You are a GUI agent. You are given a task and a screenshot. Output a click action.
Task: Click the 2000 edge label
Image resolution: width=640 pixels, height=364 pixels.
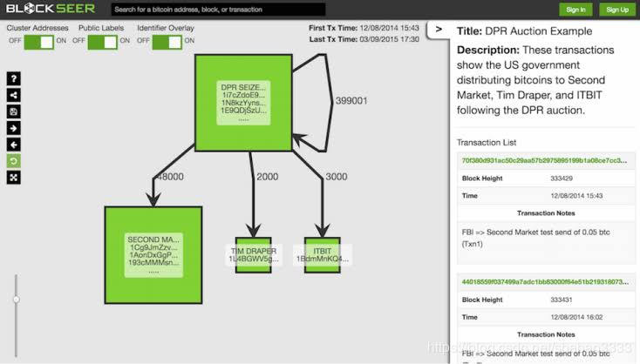(268, 177)
